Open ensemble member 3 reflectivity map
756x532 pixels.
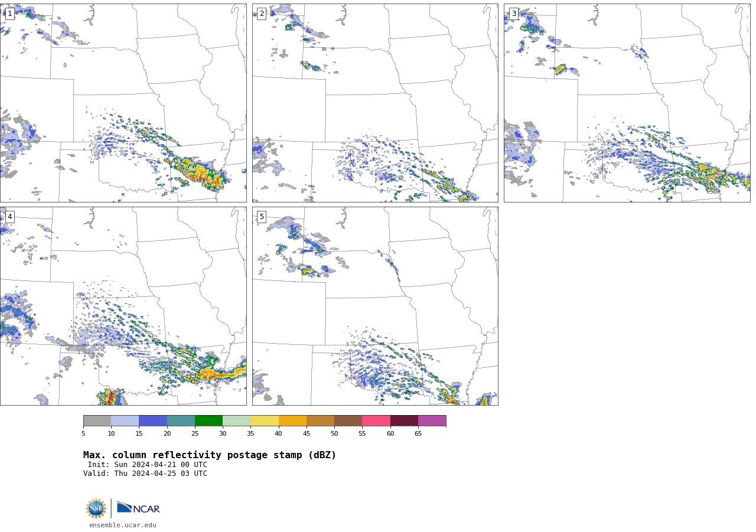[627, 103]
